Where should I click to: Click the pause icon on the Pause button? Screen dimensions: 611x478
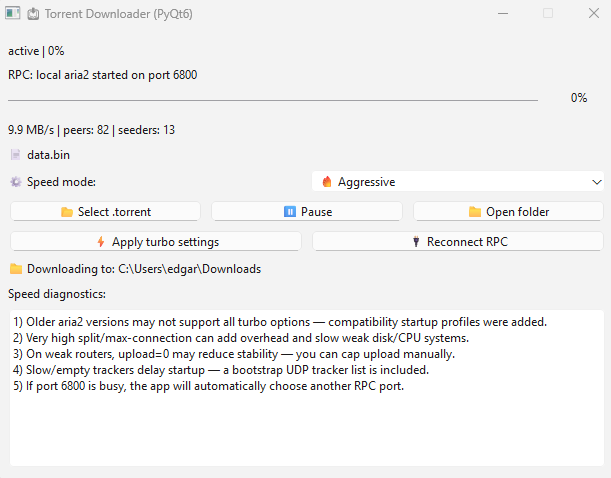click(x=290, y=212)
